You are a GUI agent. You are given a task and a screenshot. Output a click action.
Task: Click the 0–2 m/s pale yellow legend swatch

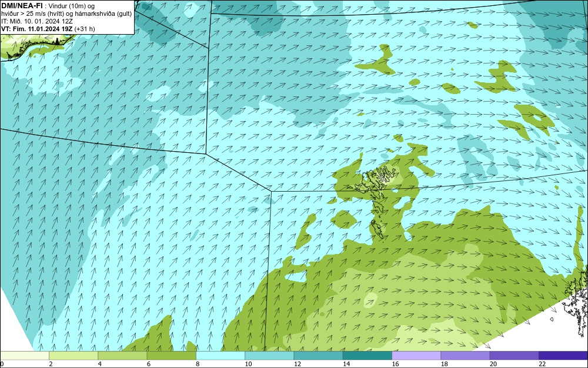click(x=25, y=355)
